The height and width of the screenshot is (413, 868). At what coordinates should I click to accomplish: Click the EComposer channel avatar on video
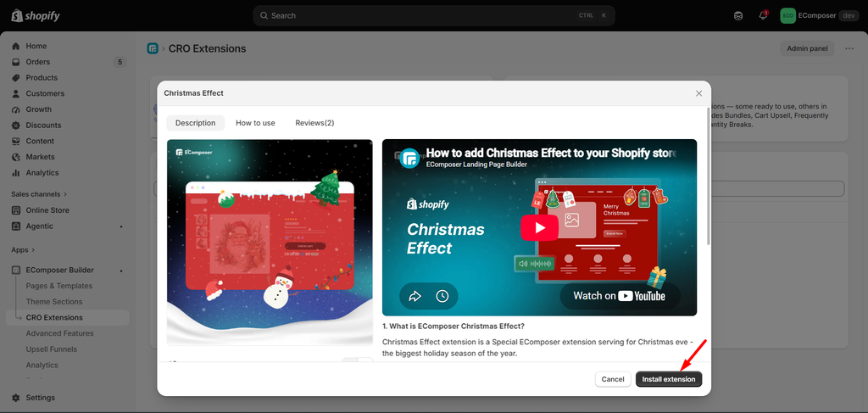(x=409, y=159)
